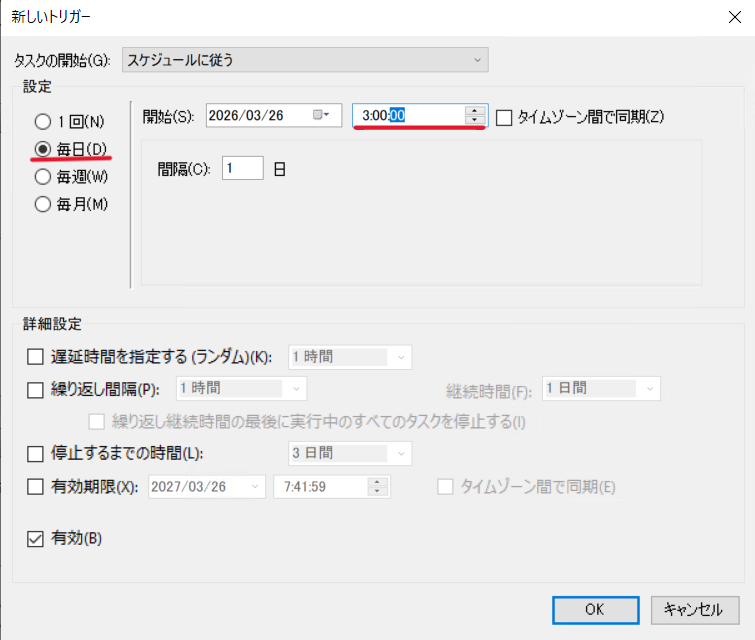Screen dimensions: 755x640
Task: Click the 間隔 days input field
Action: click(242, 168)
